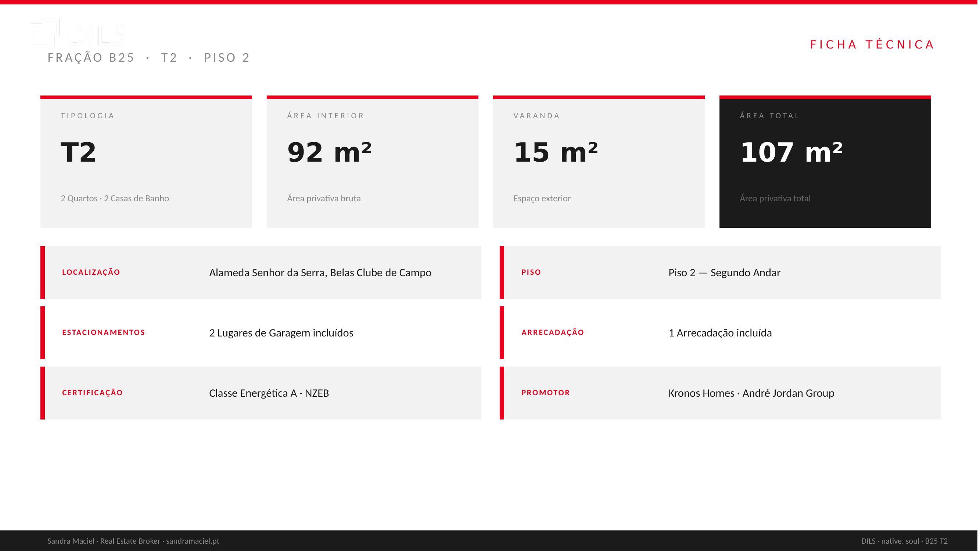The height and width of the screenshot is (551, 980).
Task: Click the FICHA TÉCNICA heading
Action: coord(872,44)
